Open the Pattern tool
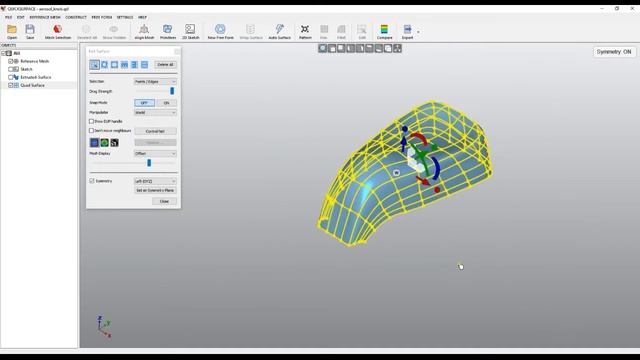Viewport: 640px width, 360px height. point(305,31)
